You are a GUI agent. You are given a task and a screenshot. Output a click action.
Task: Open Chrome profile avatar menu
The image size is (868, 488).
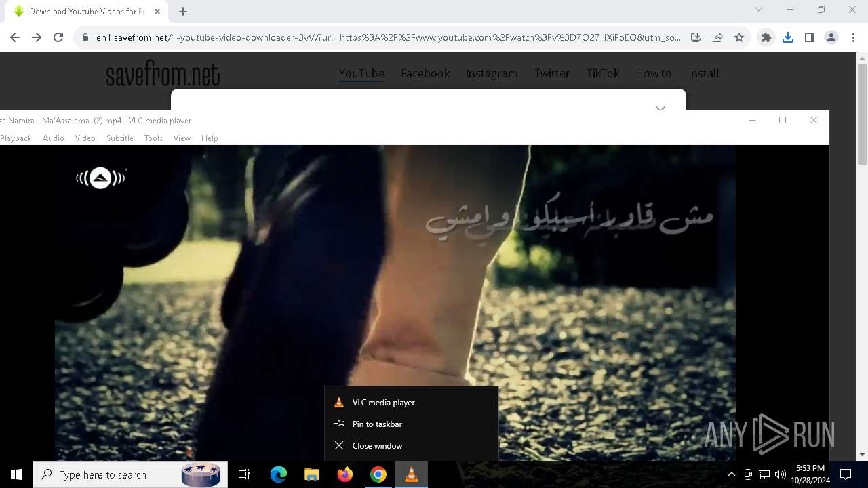pyautogui.click(x=831, y=37)
